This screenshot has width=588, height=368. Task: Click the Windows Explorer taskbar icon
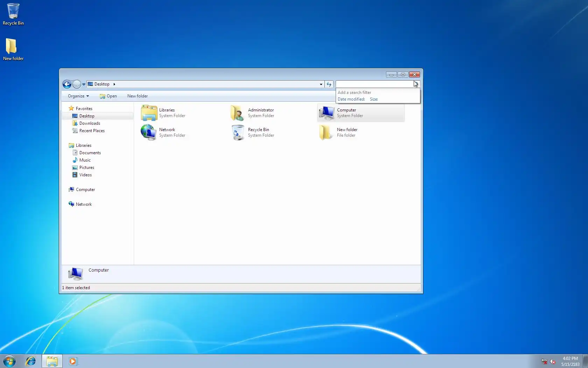(52, 361)
